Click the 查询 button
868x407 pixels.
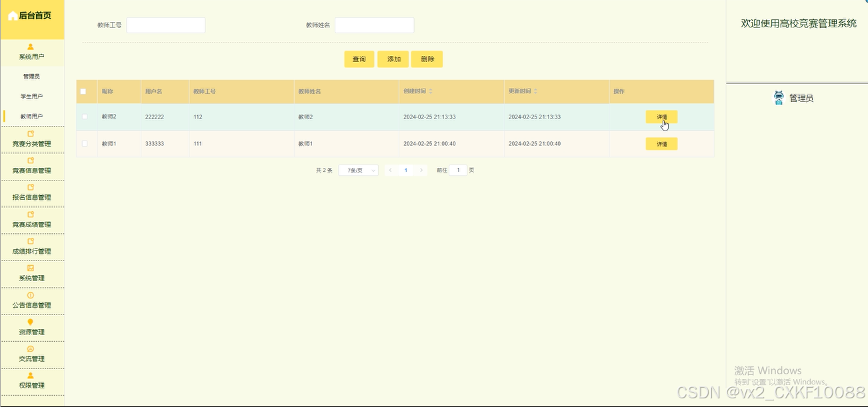coord(359,59)
